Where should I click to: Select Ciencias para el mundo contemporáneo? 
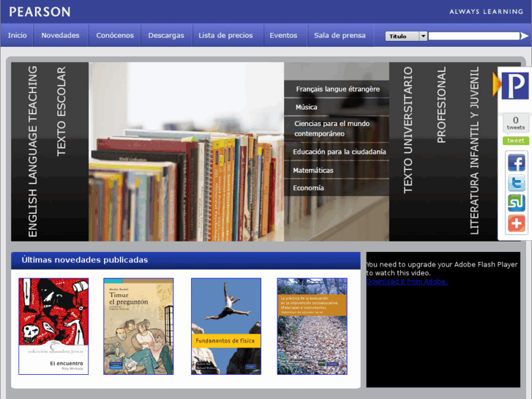[337, 129]
